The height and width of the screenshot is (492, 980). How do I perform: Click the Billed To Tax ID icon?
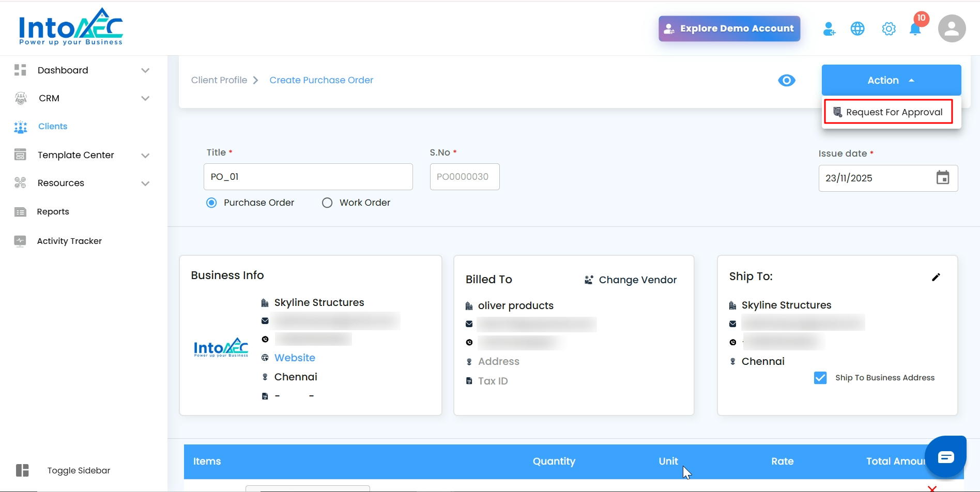click(469, 381)
